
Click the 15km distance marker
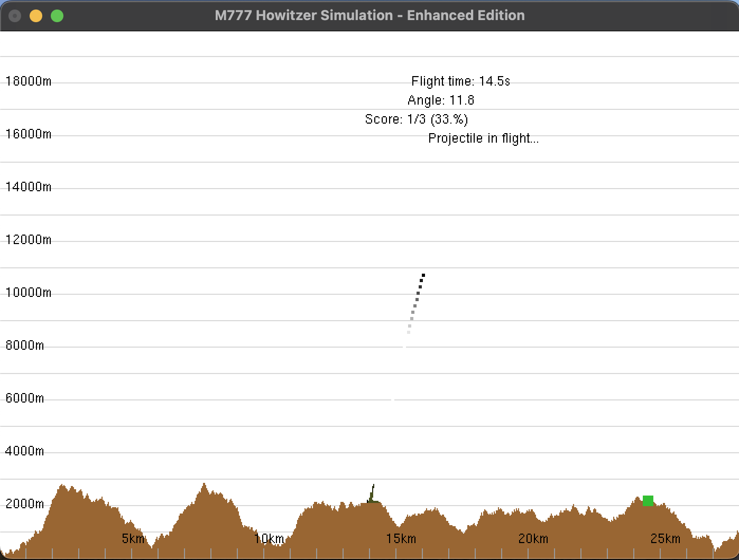[401, 539]
